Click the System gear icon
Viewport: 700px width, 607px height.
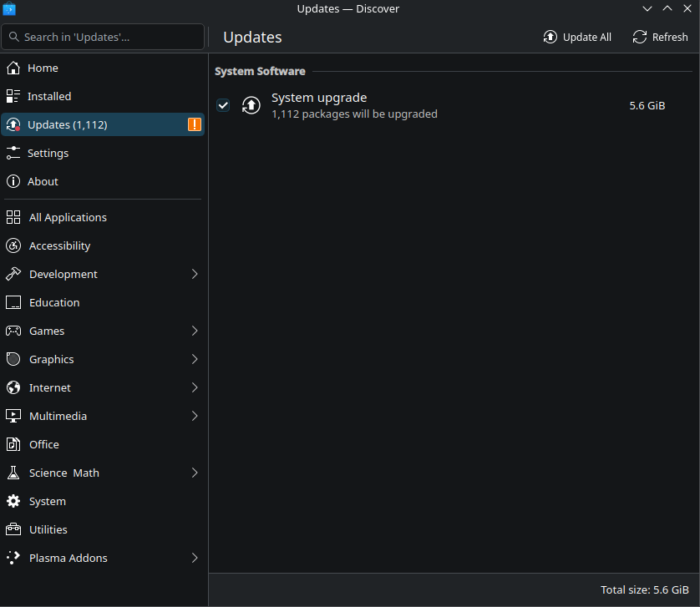click(x=13, y=501)
